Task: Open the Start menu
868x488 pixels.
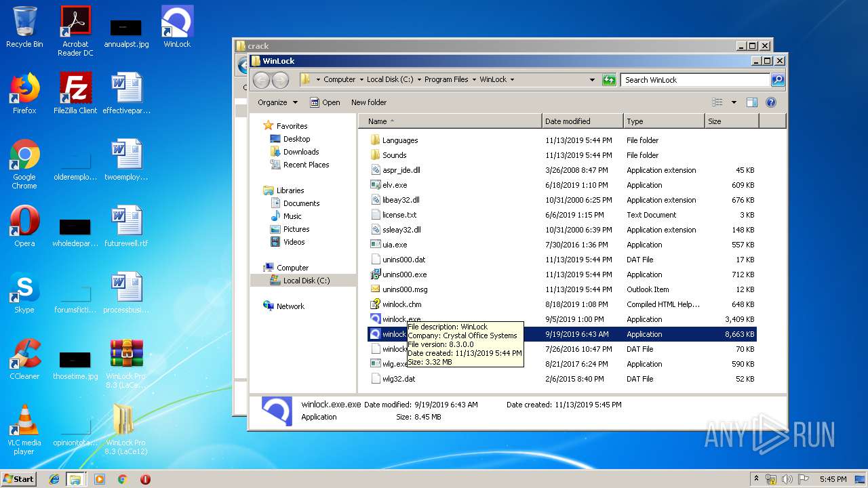Action: pyautogui.click(x=19, y=479)
